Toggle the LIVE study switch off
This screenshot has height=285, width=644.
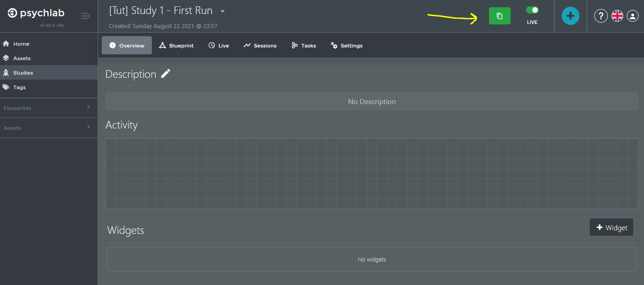tap(532, 10)
